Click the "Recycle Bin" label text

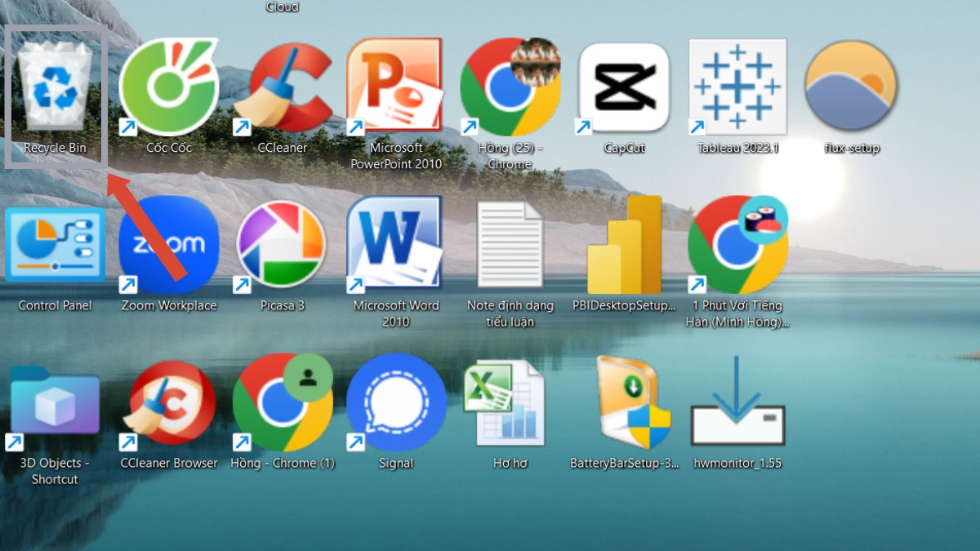55,148
